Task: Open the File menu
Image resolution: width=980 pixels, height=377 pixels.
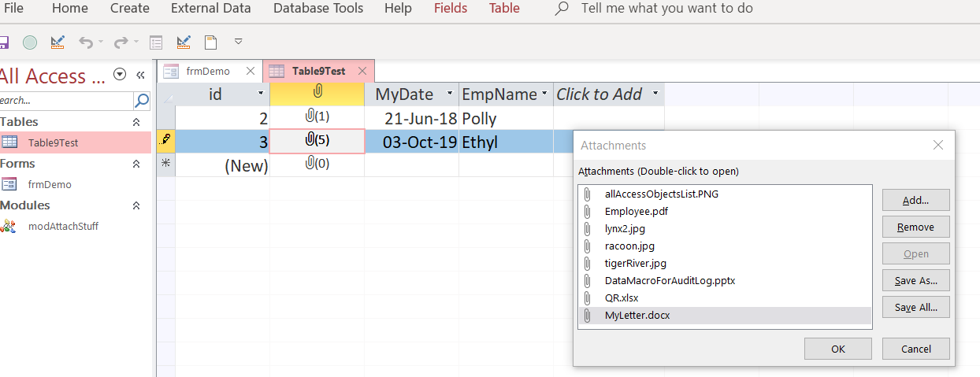Action: tap(13, 9)
